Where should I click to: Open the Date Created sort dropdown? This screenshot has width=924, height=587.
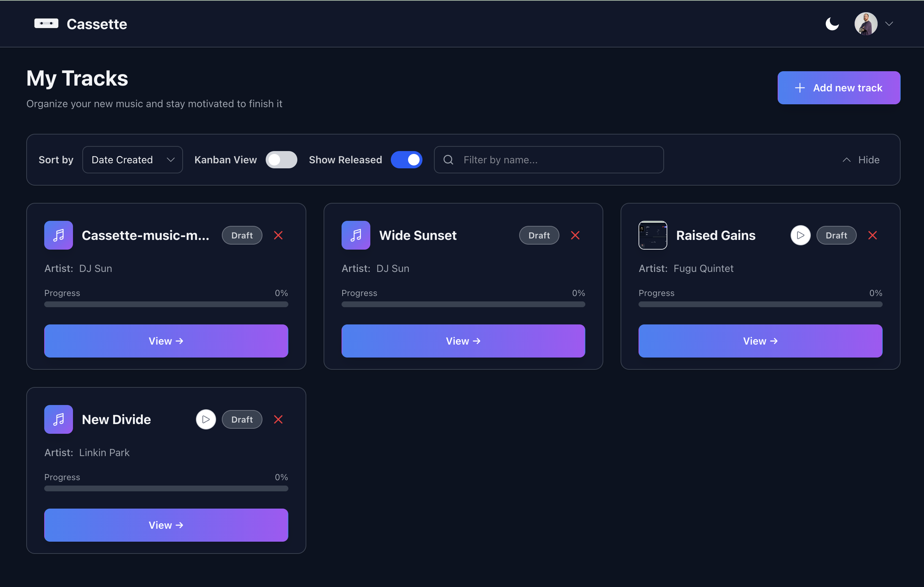132,160
